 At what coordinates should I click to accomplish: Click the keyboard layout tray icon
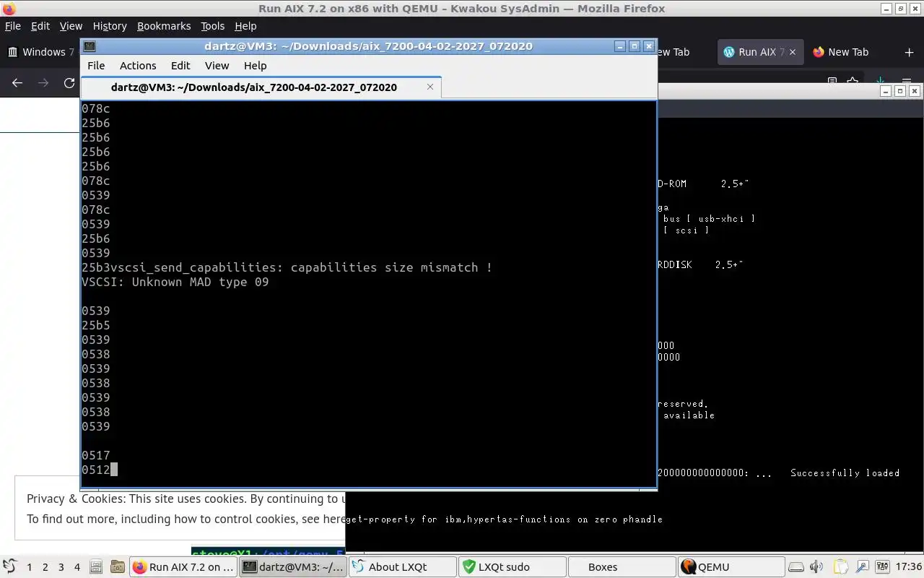882,567
